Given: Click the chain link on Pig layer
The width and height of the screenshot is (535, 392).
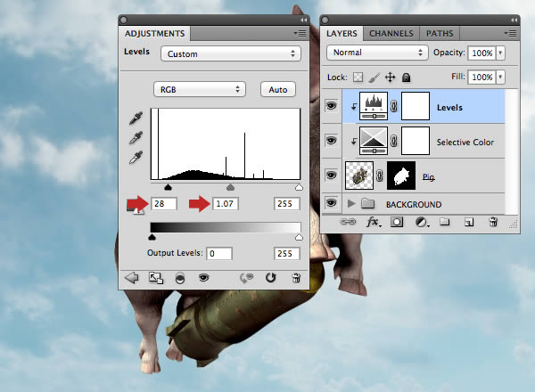Looking at the screenshot, I should [x=380, y=176].
